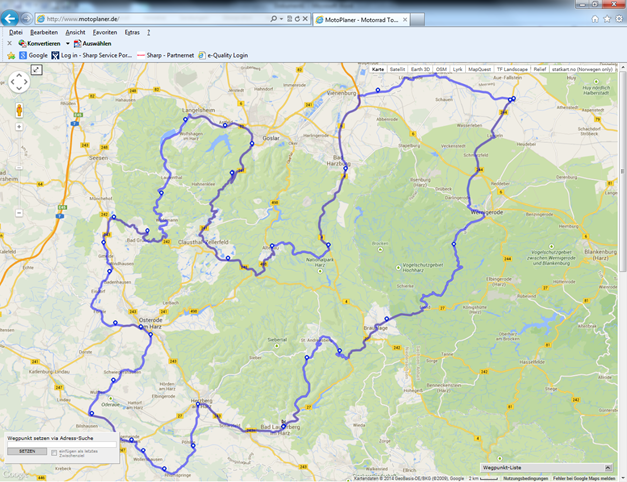Stop loading with address bar X
The width and height of the screenshot is (627, 482).
[x=305, y=19]
